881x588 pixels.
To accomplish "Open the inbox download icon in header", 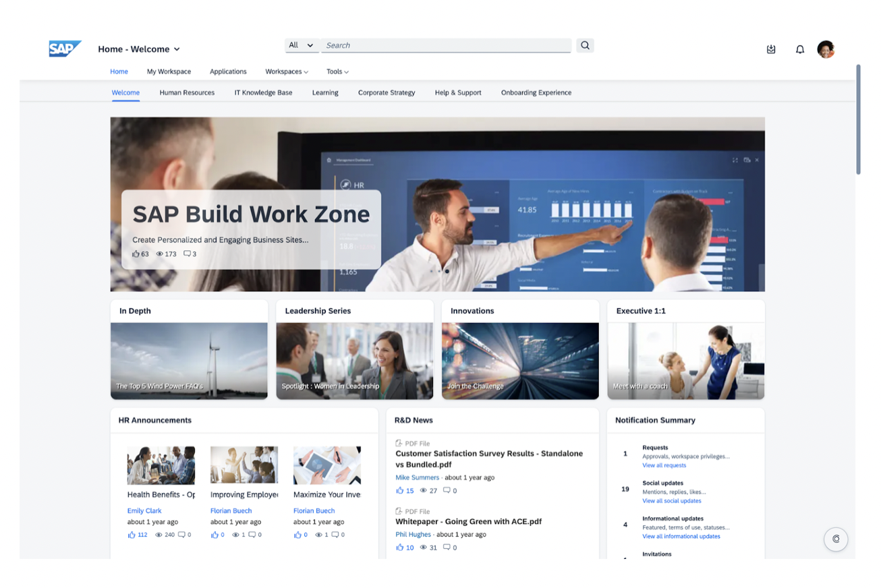I will coord(771,49).
